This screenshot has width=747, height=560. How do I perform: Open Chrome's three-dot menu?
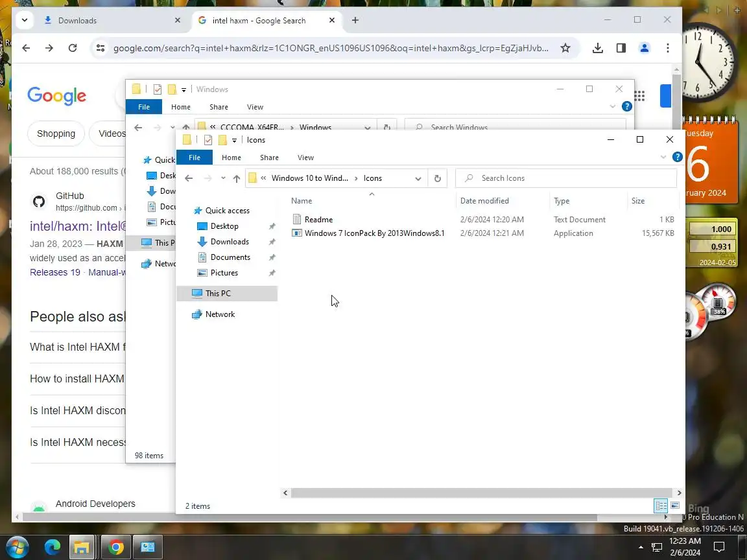point(667,47)
